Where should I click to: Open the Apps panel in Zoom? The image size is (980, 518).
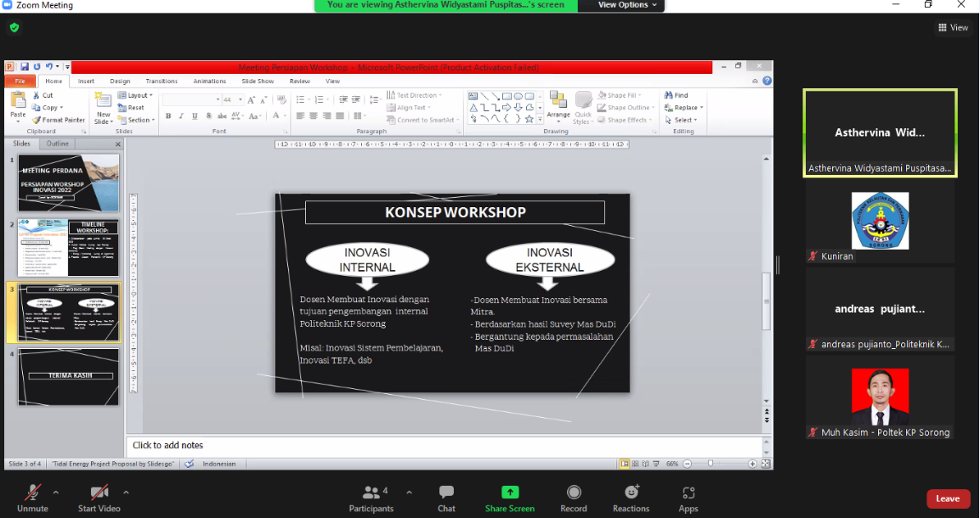coord(688,498)
